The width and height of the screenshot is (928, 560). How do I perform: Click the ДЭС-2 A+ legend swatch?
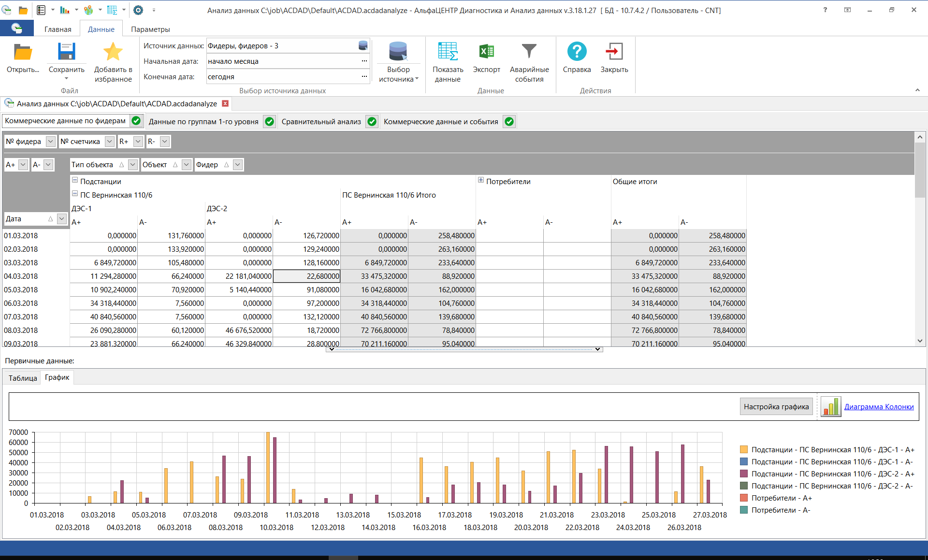[744, 474]
